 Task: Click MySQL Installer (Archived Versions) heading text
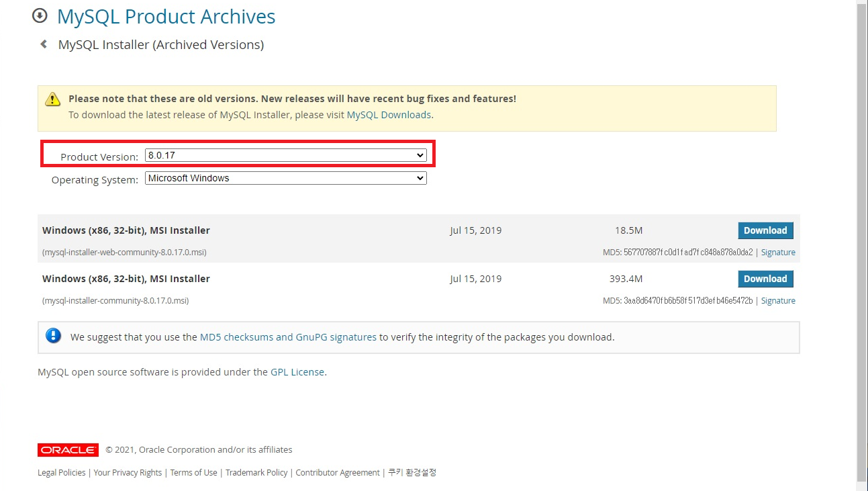161,45
